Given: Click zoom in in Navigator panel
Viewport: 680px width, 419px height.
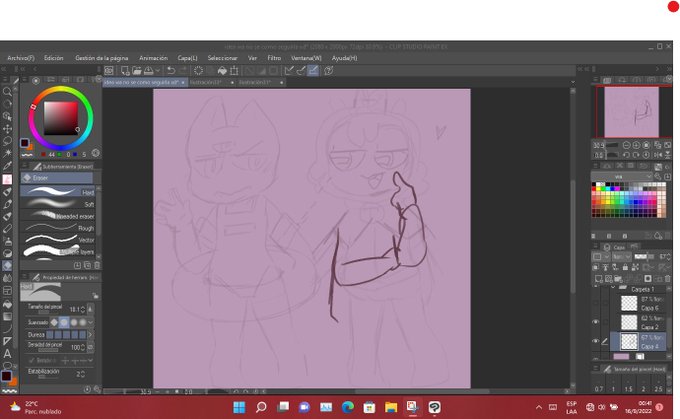Looking at the screenshot, I should click(x=636, y=145).
